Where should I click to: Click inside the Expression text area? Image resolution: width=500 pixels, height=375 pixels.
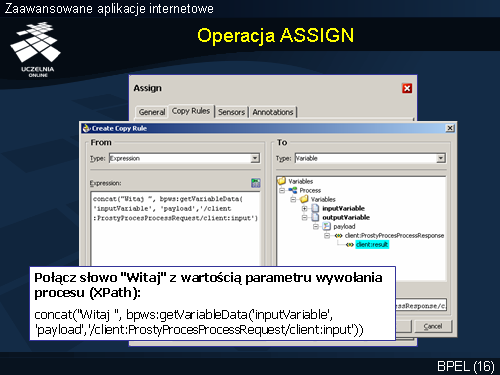pyautogui.click(x=175, y=229)
